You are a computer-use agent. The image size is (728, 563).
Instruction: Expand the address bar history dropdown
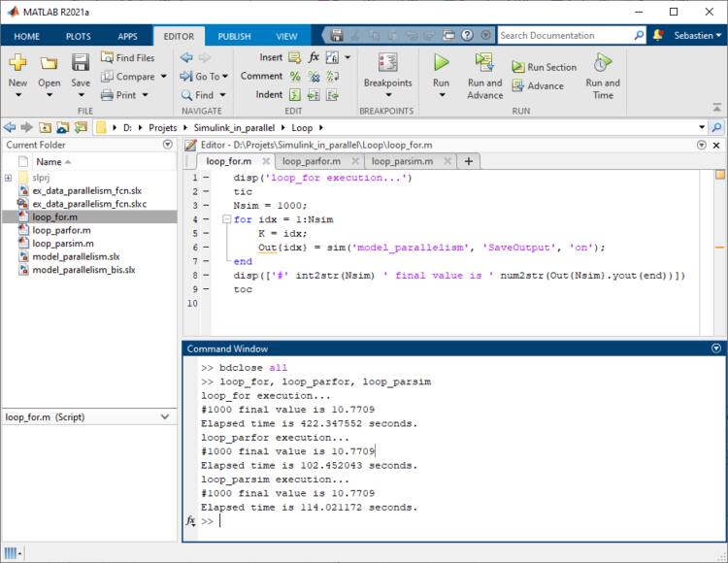click(702, 127)
